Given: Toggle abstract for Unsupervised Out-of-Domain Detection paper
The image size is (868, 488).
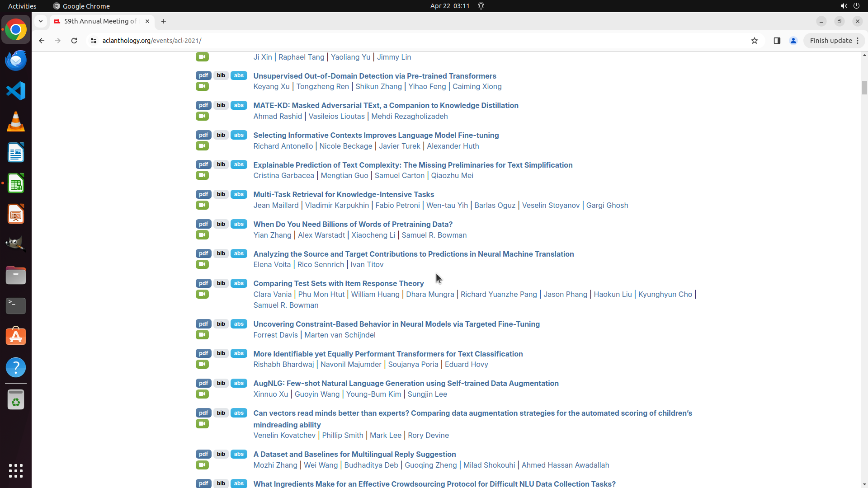Looking at the screenshot, I should [x=239, y=75].
